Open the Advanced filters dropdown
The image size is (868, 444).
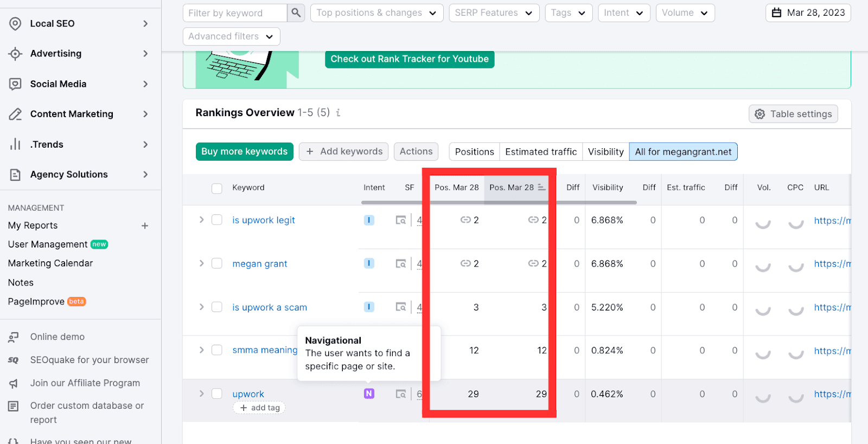[x=232, y=36]
